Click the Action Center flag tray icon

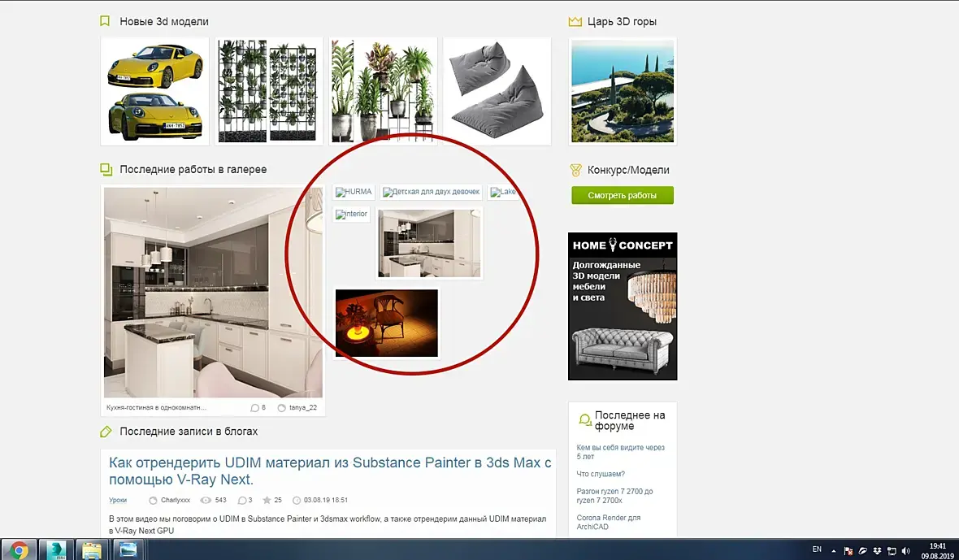click(x=848, y=551)
